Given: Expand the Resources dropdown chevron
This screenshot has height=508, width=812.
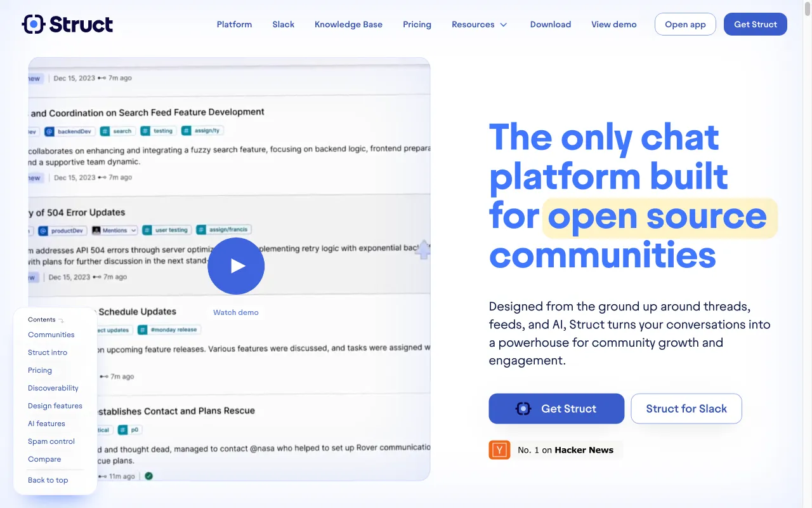Looking at the screenshot, I should pyautogui.click(x=504, y=25).
